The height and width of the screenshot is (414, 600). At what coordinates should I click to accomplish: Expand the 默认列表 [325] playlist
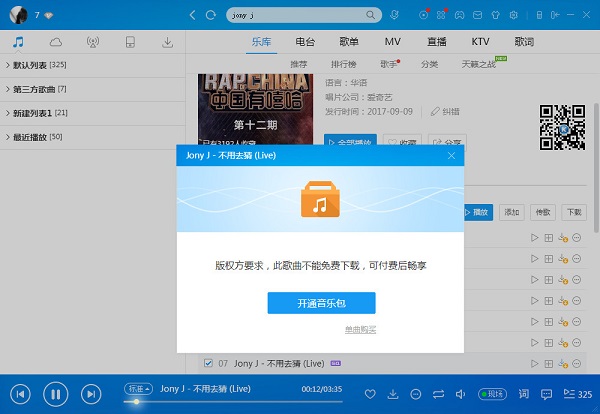[x=93, y=65]
